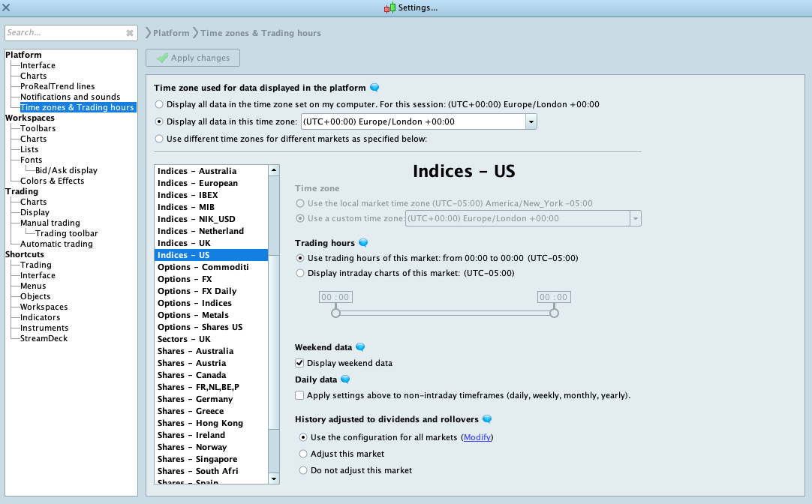Select display data in my computer's time zone
The width and height of the screenshot is (812, 504).
click(x=160, y=104)
